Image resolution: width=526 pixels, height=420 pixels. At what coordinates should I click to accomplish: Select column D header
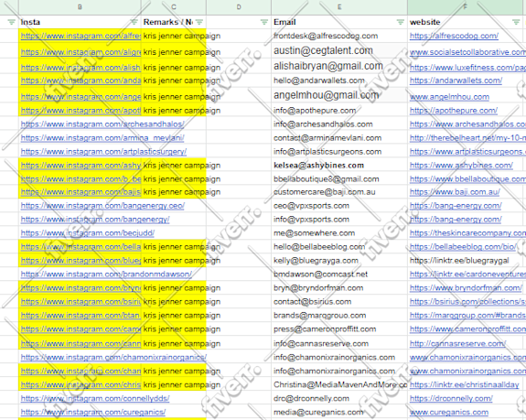[x=239, y=7]
